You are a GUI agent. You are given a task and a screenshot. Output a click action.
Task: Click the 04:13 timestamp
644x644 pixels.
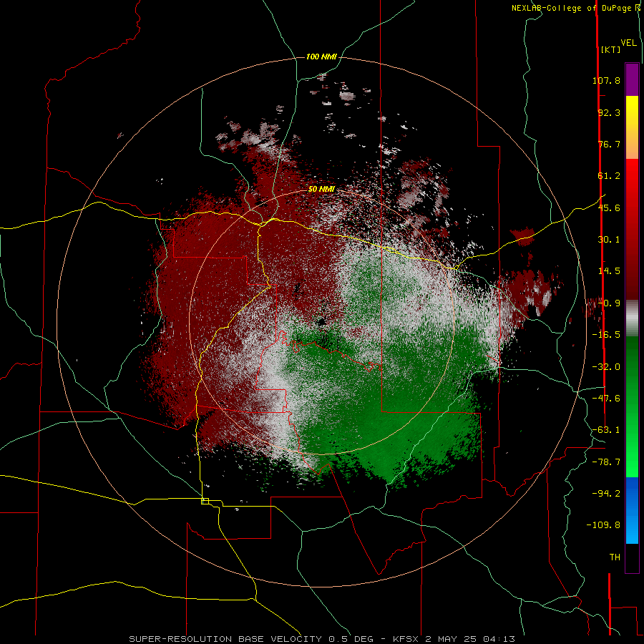tap(497, 639)
